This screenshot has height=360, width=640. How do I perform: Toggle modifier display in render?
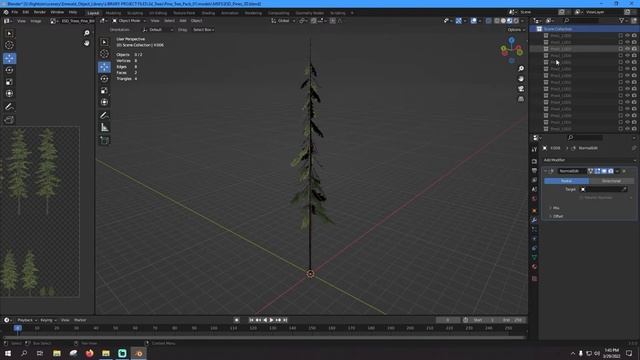(x=611, y=171)
